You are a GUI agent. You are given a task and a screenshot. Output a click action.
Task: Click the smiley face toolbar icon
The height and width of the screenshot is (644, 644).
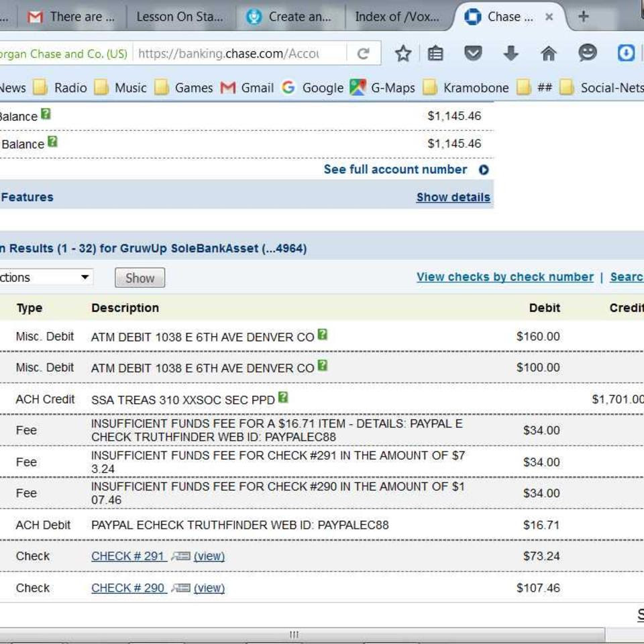pos(588,53)
